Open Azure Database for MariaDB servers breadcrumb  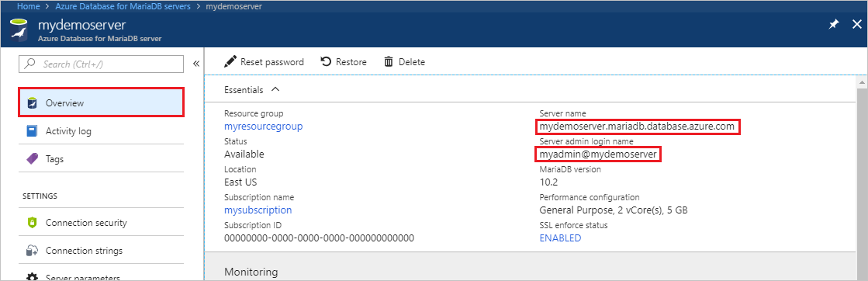coord(123,7)
